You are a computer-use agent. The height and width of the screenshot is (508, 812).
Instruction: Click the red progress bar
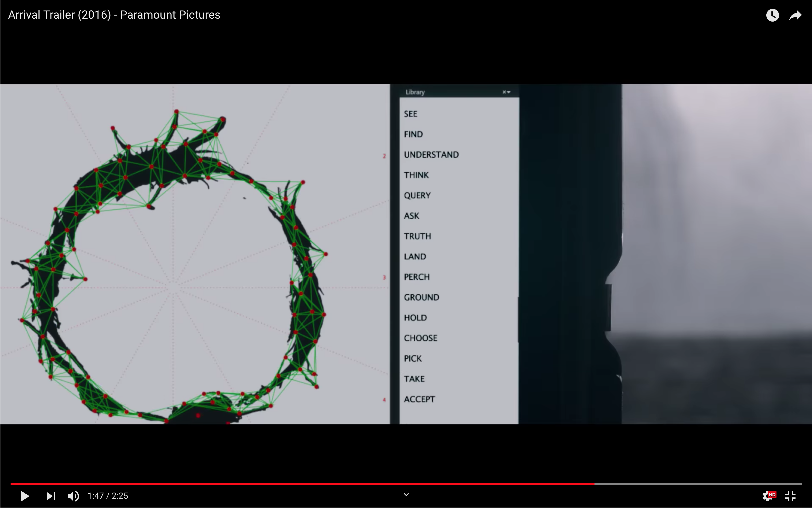click(x=302, y=483)
